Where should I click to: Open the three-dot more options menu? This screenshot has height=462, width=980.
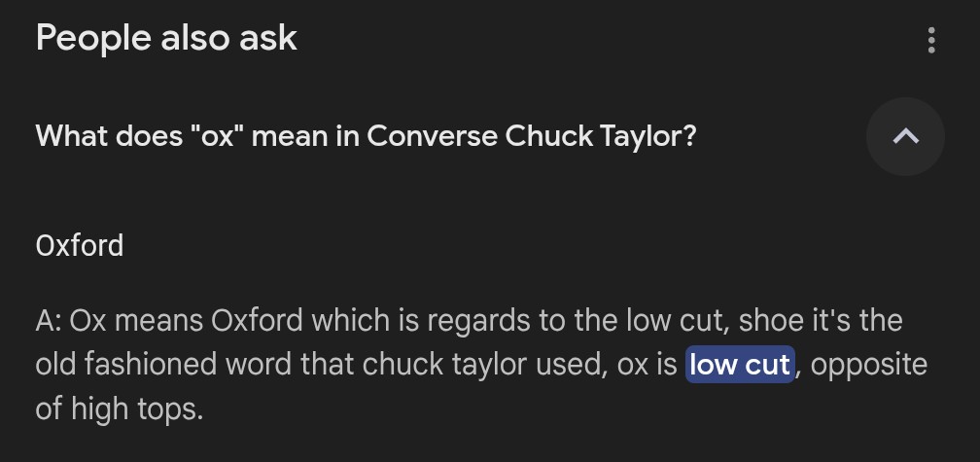[931, 40]
